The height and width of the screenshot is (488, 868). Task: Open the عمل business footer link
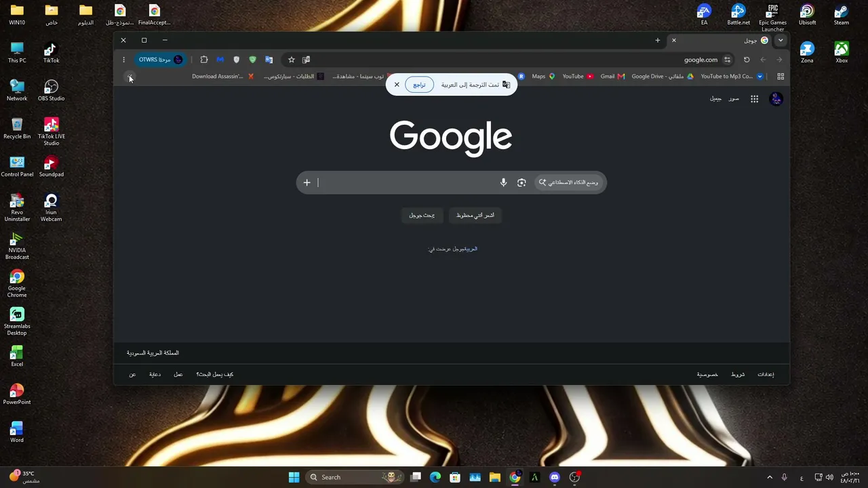178,374
